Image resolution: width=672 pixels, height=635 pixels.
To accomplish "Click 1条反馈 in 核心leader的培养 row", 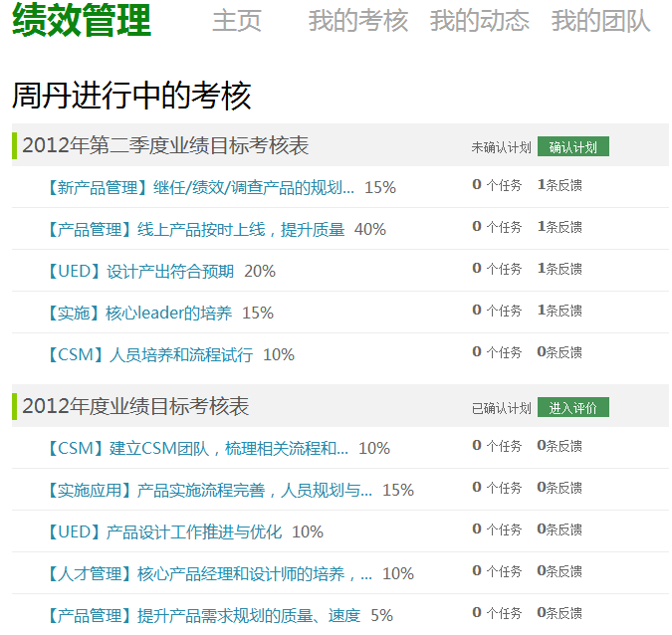I will click(560, 311).
